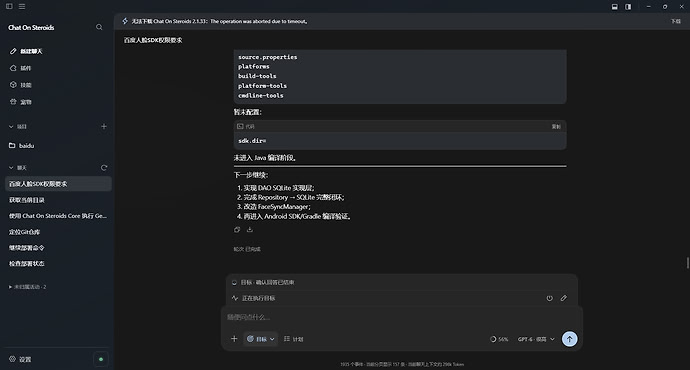Open the hamburger menu icon in title bar

coord(22,7)
